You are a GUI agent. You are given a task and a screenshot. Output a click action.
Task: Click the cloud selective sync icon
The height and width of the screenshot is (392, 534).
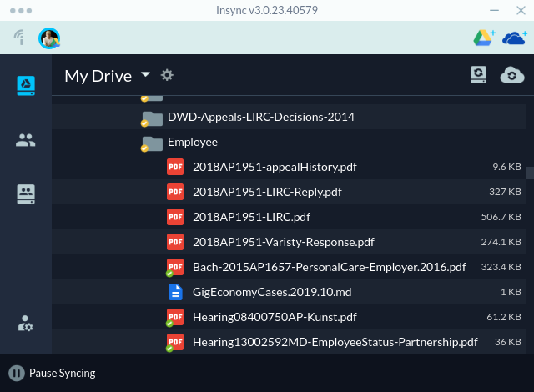512,75
